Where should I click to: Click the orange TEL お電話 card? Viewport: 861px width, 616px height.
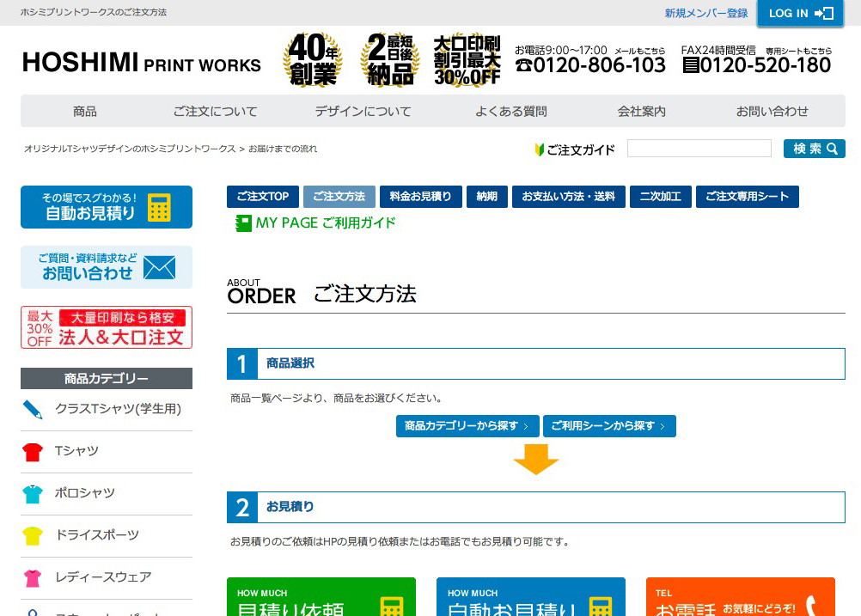741,597
